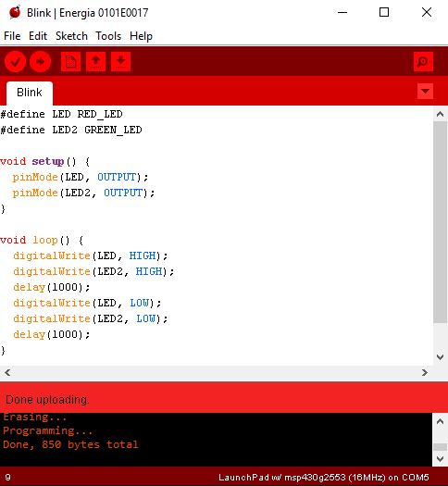Save sketch with the down-arrow icon

120,61
